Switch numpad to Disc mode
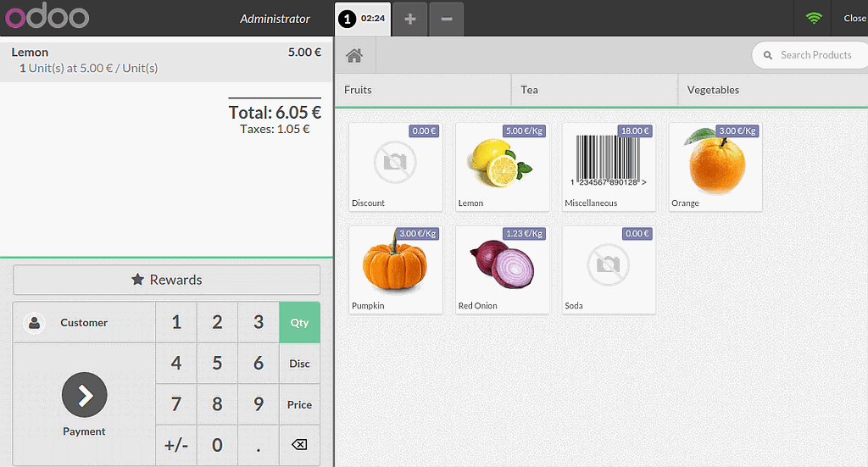 pos(299,364)
